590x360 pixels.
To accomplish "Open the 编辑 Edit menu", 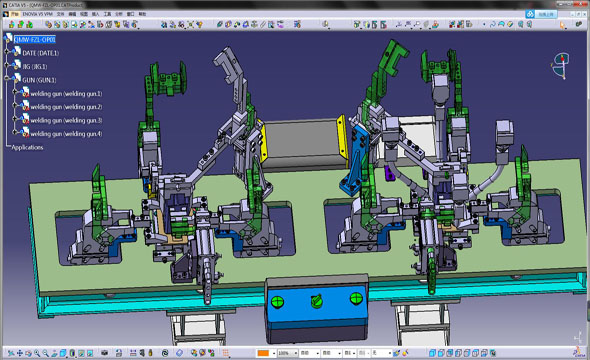I will tap(72, 14).
